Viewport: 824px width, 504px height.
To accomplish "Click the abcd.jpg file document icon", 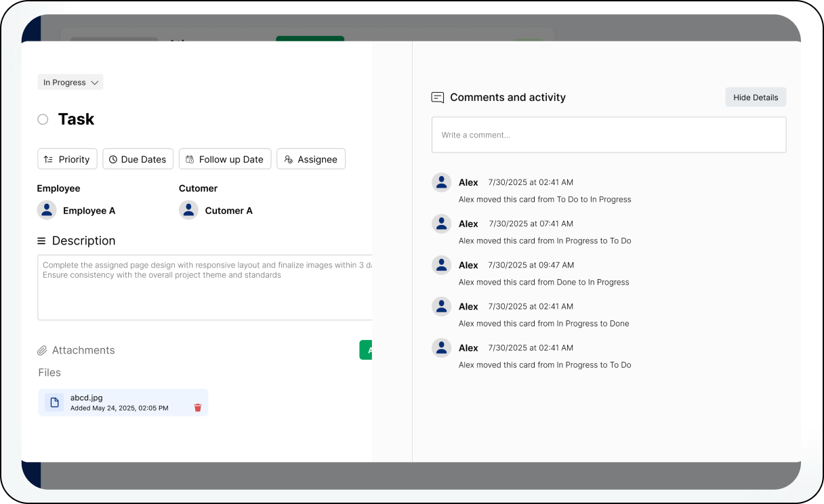I will tap(54, 402).
